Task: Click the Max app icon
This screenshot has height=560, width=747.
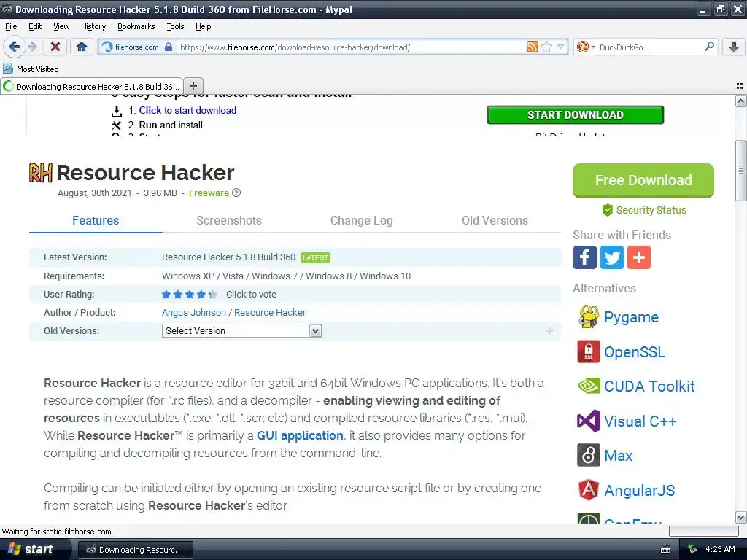Action: 589,455
